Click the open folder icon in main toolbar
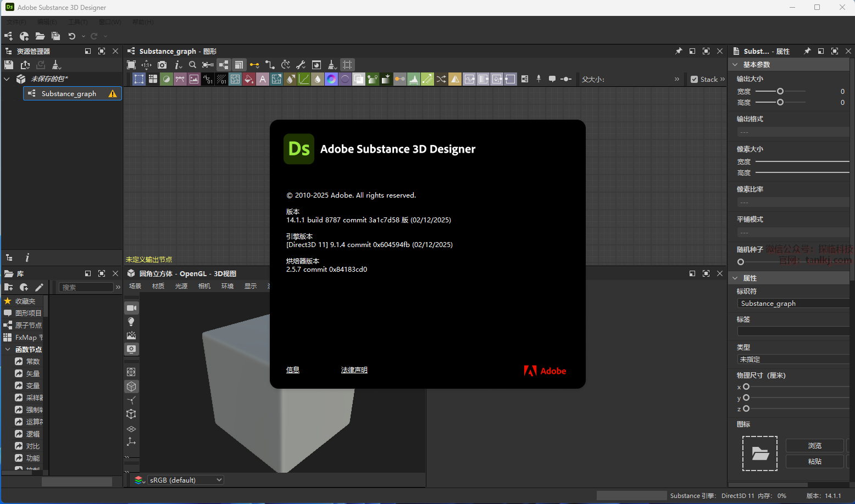The width and height of the screenshot is (855, 504). (40, 36)
